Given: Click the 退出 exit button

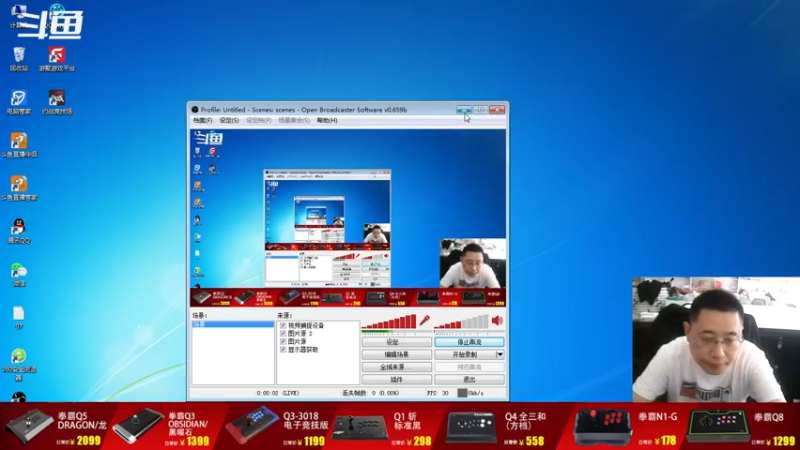Looking at the screenshot, I should click(x=469, y=379).
